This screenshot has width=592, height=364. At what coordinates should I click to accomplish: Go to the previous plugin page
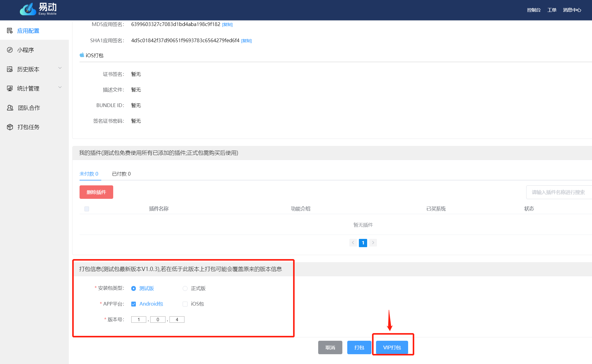click(x=353, y=243)
